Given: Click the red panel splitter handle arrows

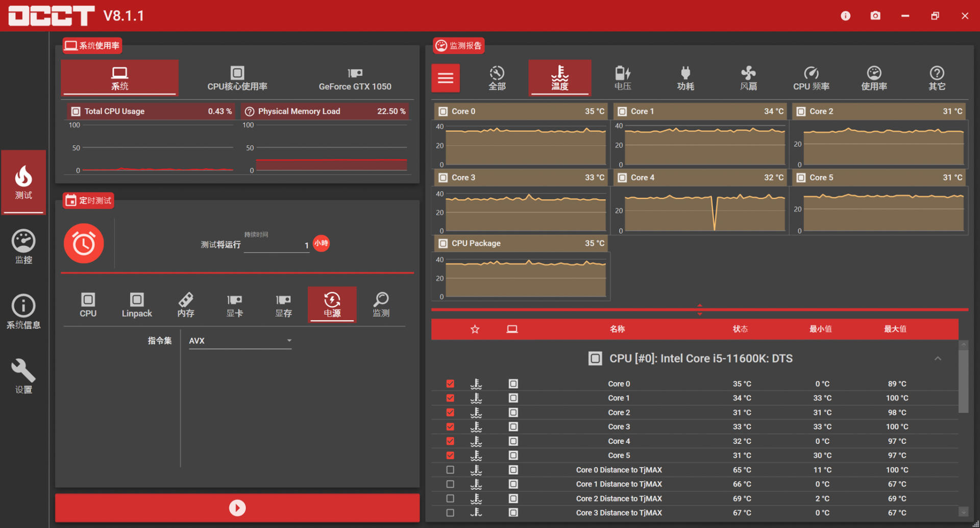Looking at the screenshot, I should click(x=700, y=310).
